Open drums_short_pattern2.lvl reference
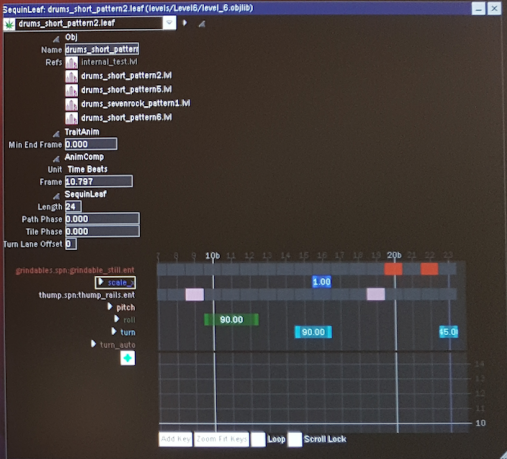 (x=126, y=76)
